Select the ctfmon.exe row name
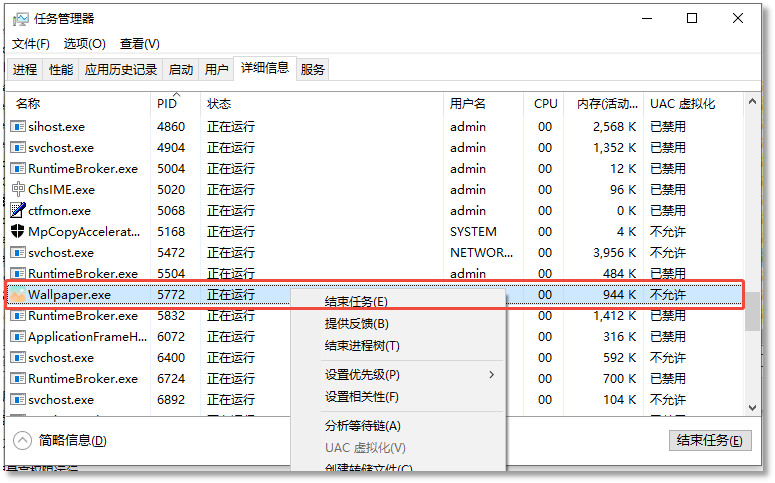 [59, 211]
